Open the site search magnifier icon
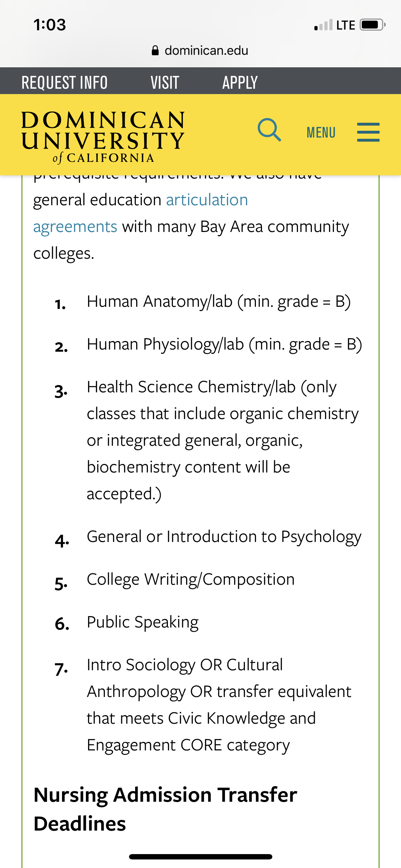This screenshot has width=401, height=868. coord(269,130)
